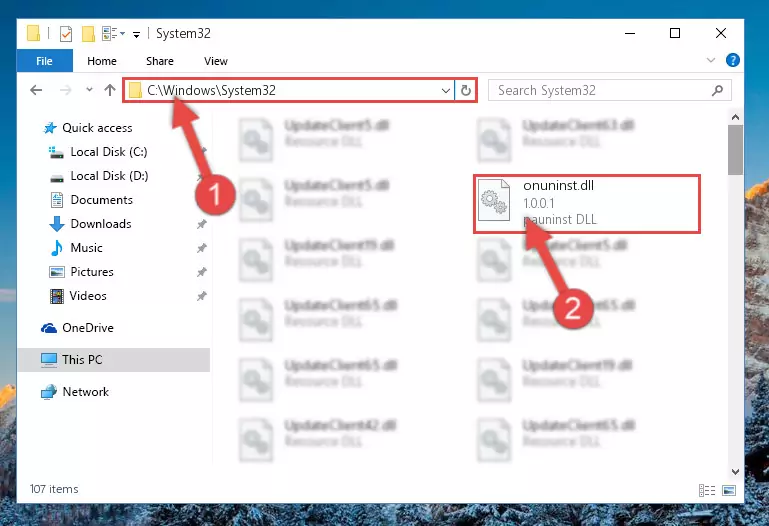The height and width of the screenshot is (526, 769).
Task: Open the recent locations dropdown arrow
Action: (89, 90)
